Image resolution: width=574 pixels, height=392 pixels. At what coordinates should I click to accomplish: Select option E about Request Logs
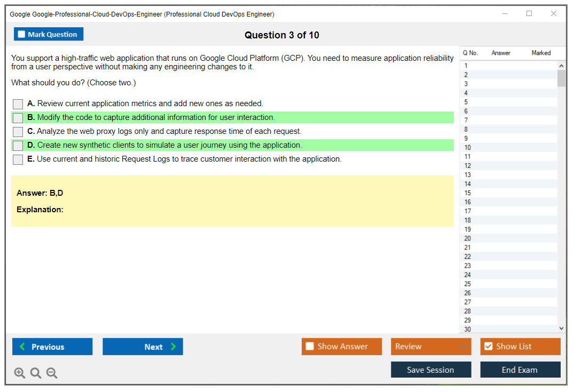pos(18,159)
